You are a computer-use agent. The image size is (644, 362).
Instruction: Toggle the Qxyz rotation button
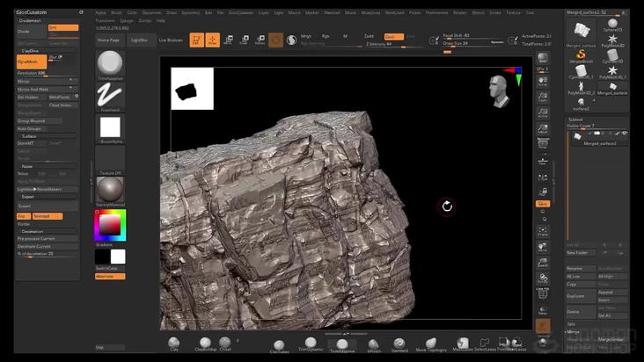pyautogui.click(x=543, y=204)
